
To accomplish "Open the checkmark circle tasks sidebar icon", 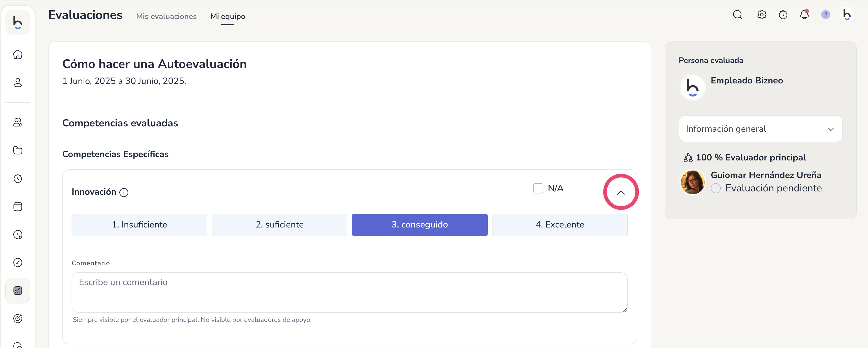I will [x=18, y=262].
